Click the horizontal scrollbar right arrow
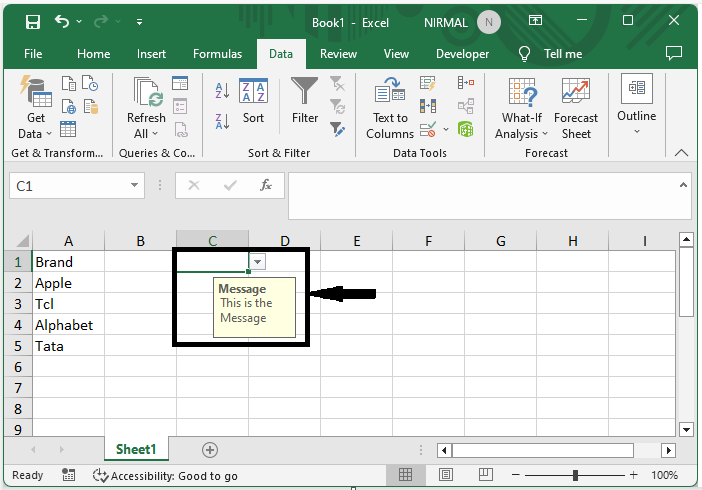This screenshot has width=702, height=490. click(668, 451)
